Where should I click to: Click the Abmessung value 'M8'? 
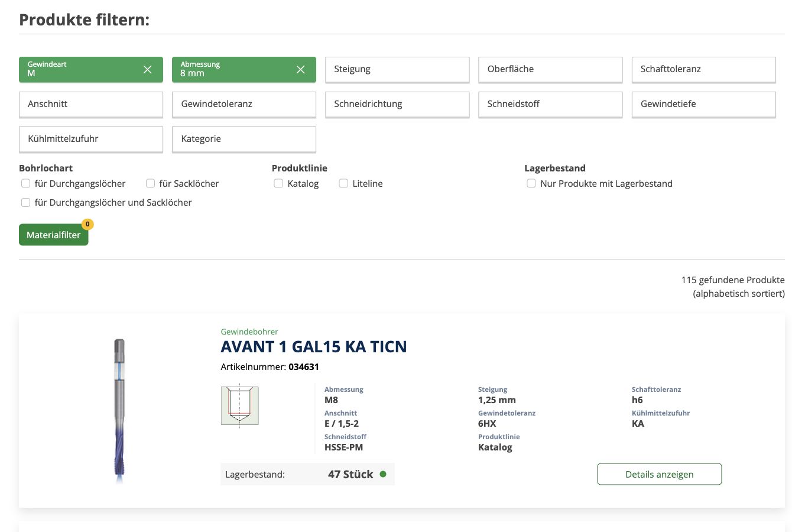(x=331, y=400)
